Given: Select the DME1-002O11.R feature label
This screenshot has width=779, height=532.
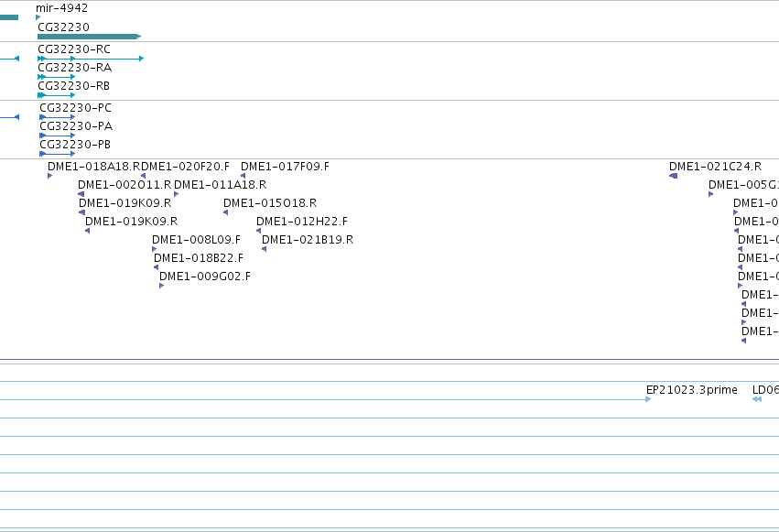Looking at the screenshot, I should pyautogui.click(x=124, y=185).
